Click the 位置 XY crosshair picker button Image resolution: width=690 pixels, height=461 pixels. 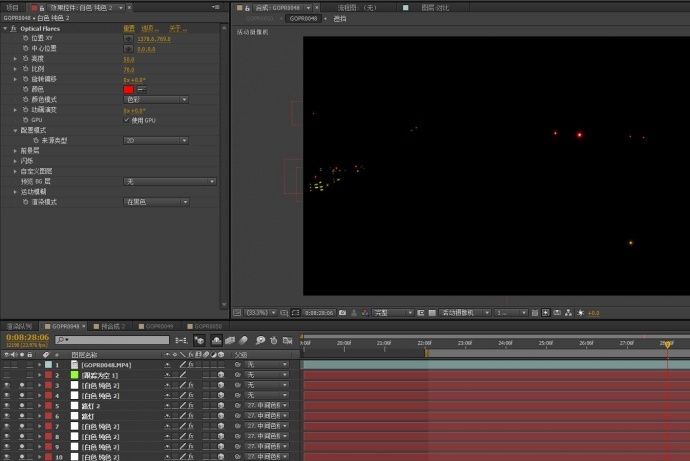128,38
